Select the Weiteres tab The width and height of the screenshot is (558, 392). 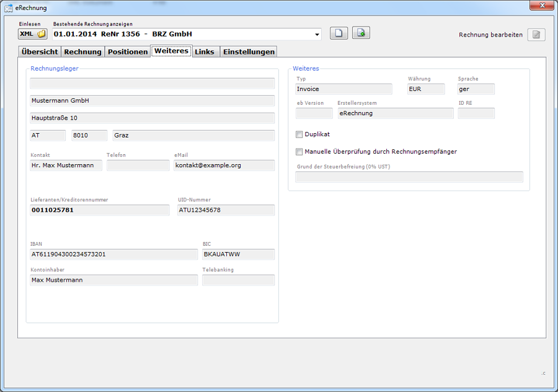pos(171,51)
